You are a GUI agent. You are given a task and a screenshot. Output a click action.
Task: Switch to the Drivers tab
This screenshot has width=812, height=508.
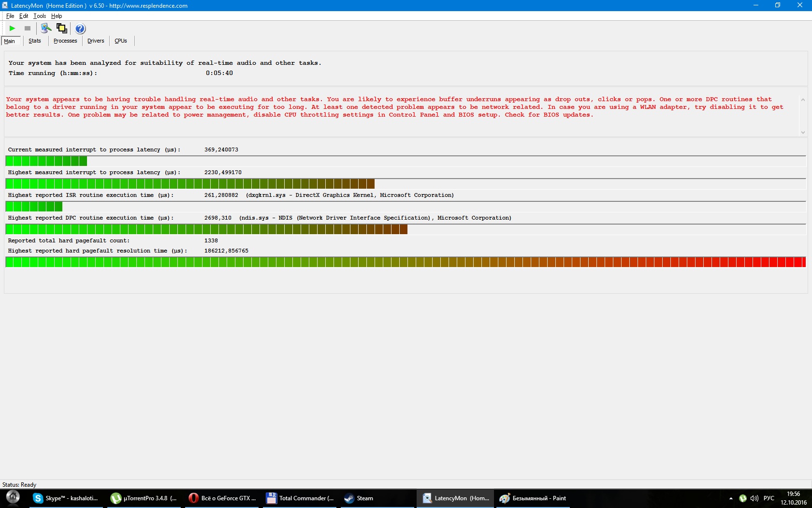point(96,41)
